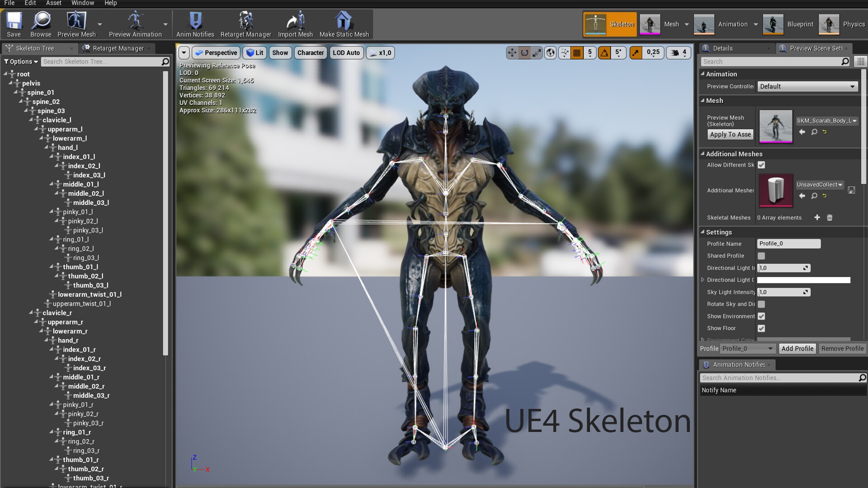Open the Profile_0 profile dropdown
Viewport: 868px width, 488px height.
748,348
